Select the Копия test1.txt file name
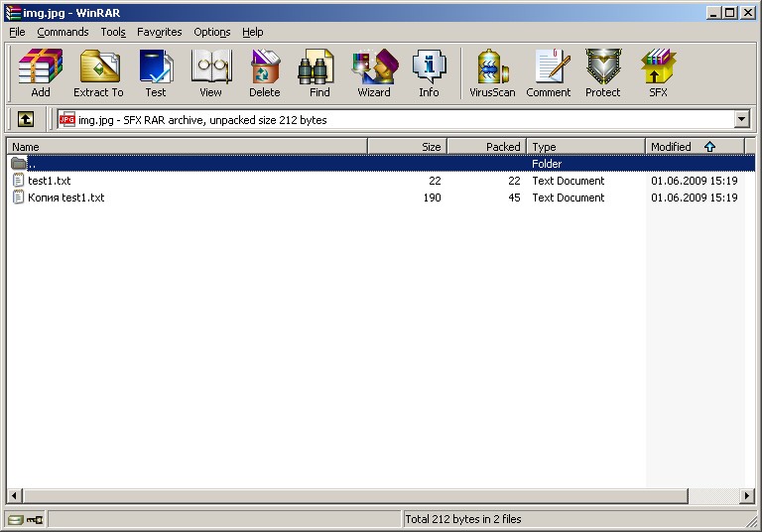The width and height of the screenshot is (762, 532). coord(66,198)
